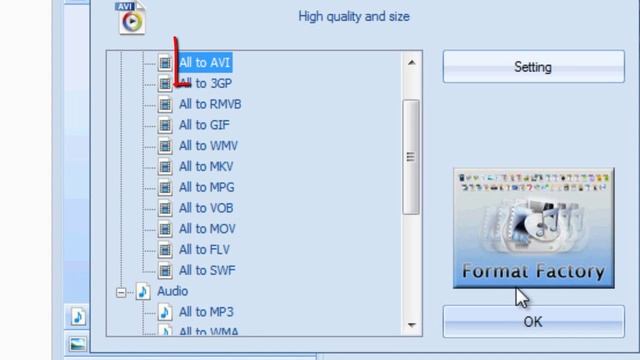Open the audio note icon in left sidebar
This screenshot has height=360, width=640.
78,317
